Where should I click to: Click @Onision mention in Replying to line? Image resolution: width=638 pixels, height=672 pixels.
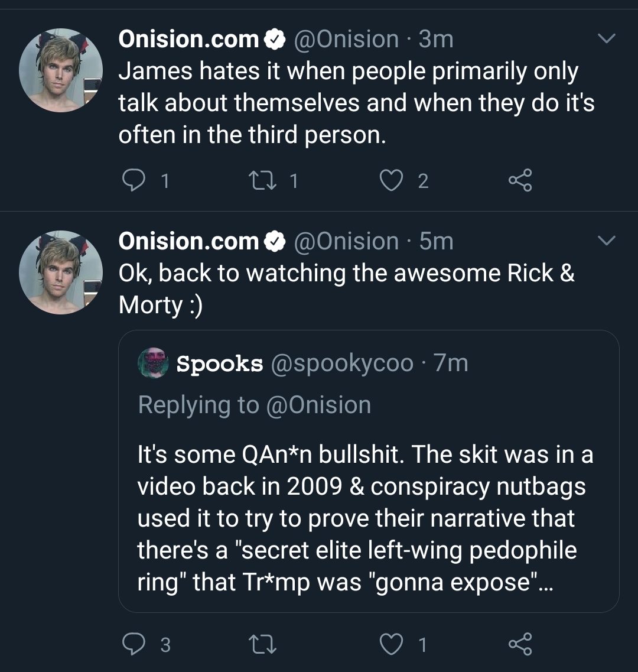[319, 405]
